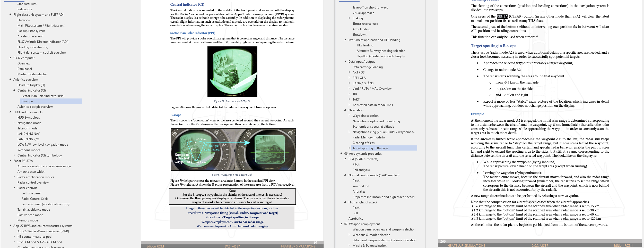The image size is (644, 248).
Task: Expand Weapons & mode selection bookmark
Action: [349, 235]
